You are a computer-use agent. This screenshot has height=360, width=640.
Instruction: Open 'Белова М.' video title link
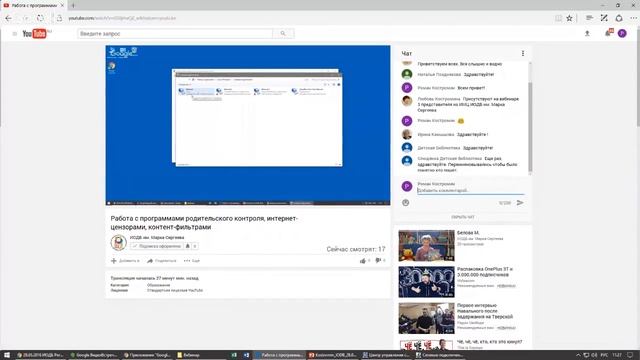(468, 233)
